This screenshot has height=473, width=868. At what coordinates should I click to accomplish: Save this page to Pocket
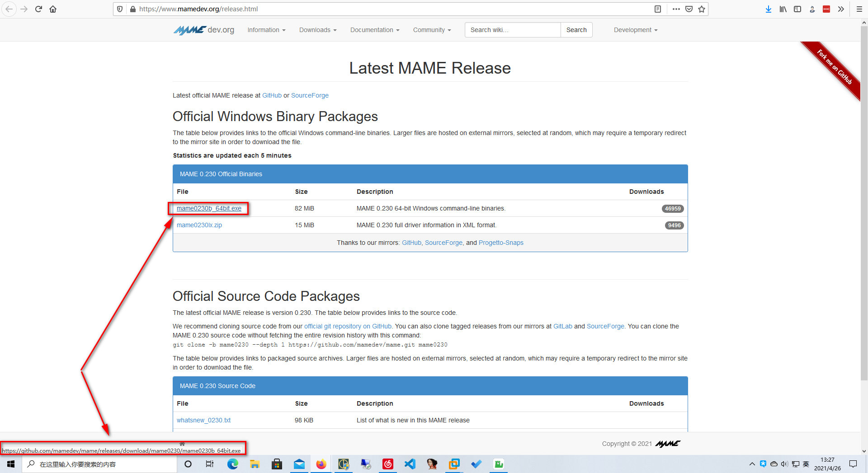pos(689,9)
